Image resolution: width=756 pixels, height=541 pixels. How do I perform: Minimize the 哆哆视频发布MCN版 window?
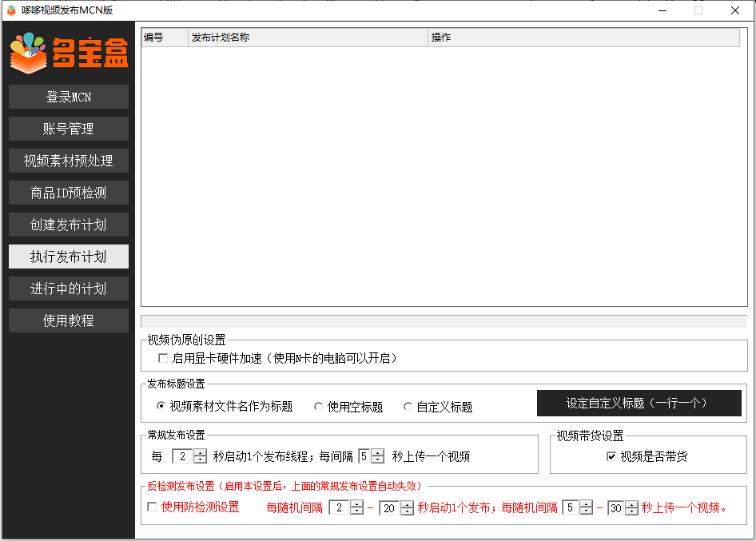pos(662,10)
